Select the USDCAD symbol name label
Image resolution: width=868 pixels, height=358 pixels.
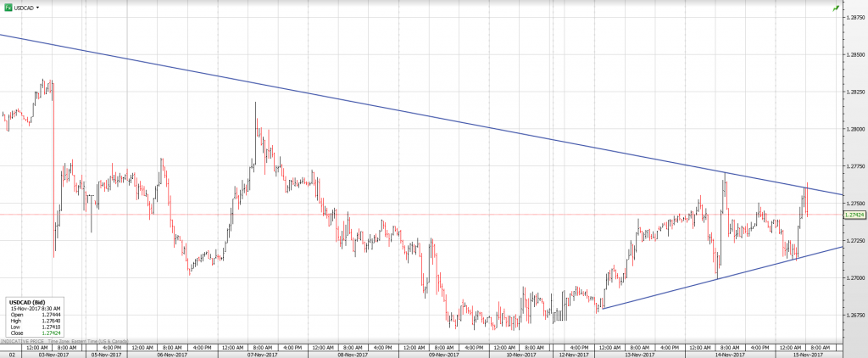click(x=24, y=7)
